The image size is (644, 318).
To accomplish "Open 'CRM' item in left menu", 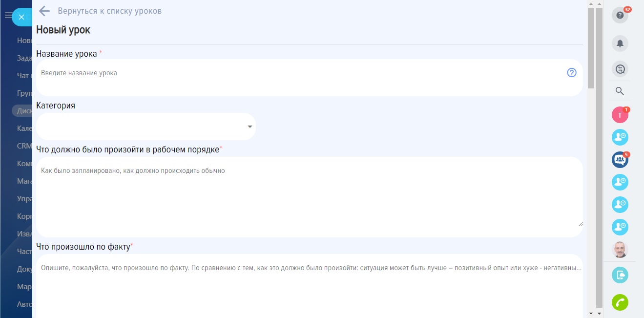I will point(24,146).
